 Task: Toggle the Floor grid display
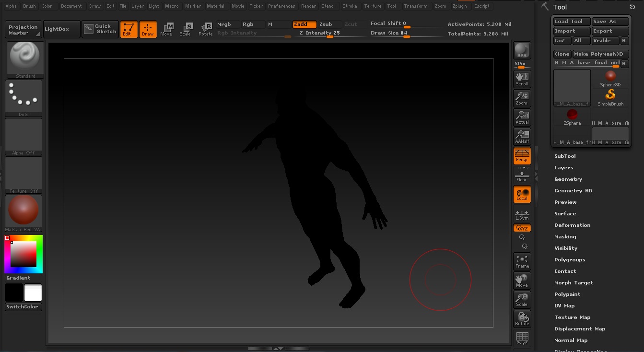(522, 176)
